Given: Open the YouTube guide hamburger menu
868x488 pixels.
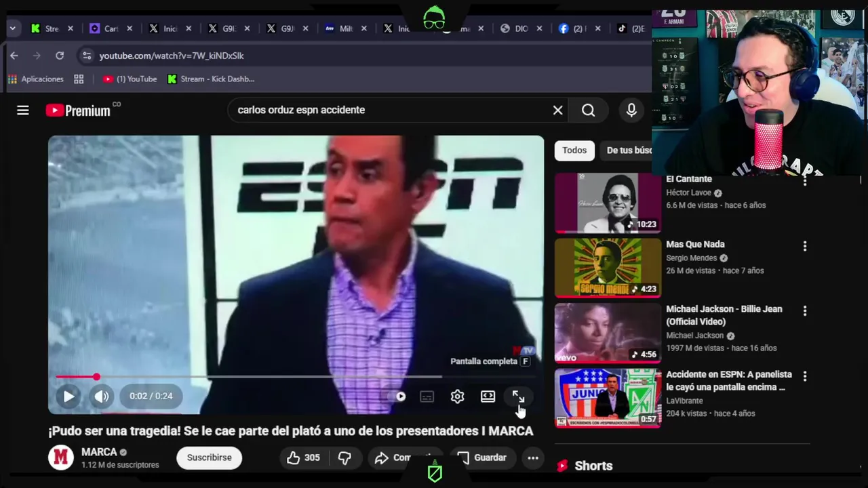Looking at the screenshot, I should (x=23, y=110).
